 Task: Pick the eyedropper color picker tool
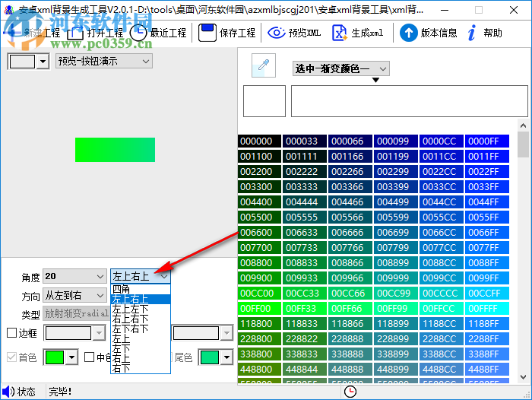pos(264,65)
